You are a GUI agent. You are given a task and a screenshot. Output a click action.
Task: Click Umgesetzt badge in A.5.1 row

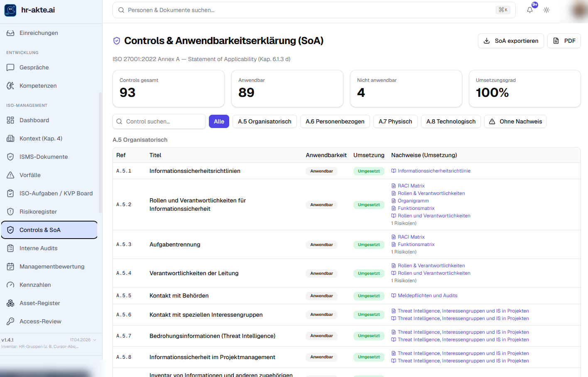(x=369, y=171)
